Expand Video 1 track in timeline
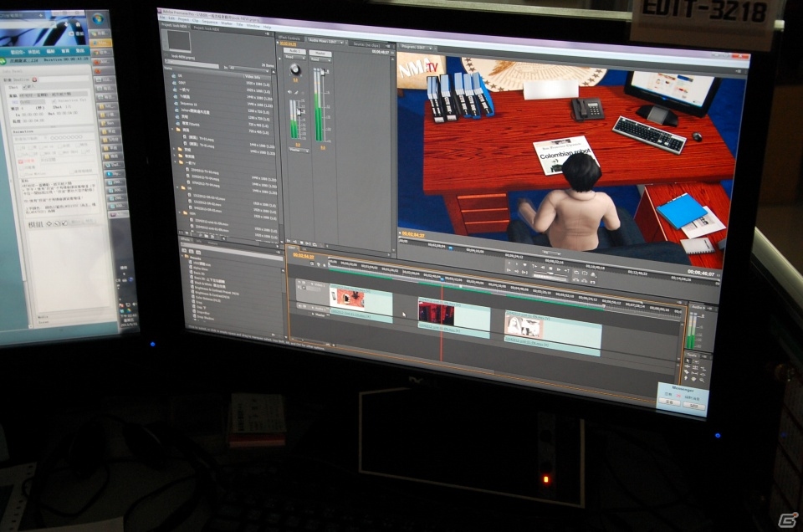Viewport: 803px width, 532px height. pyautogui.click(x=312, y=284)
